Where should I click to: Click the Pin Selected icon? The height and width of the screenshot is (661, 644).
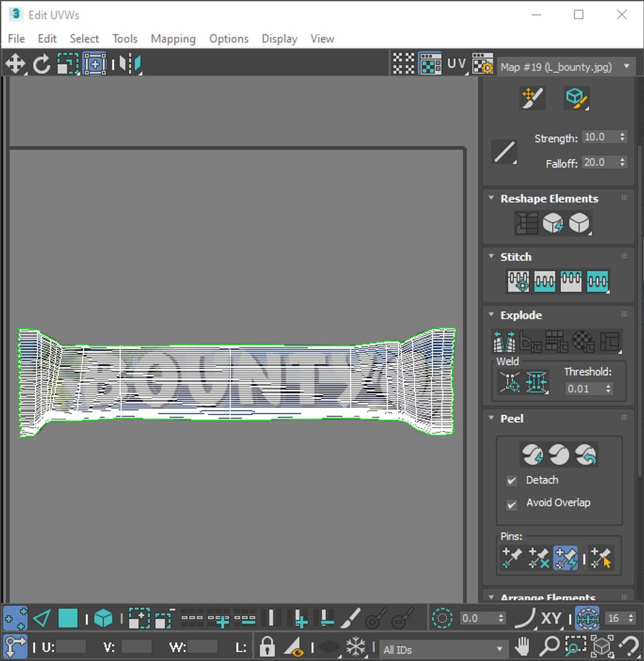pos(511,558)
